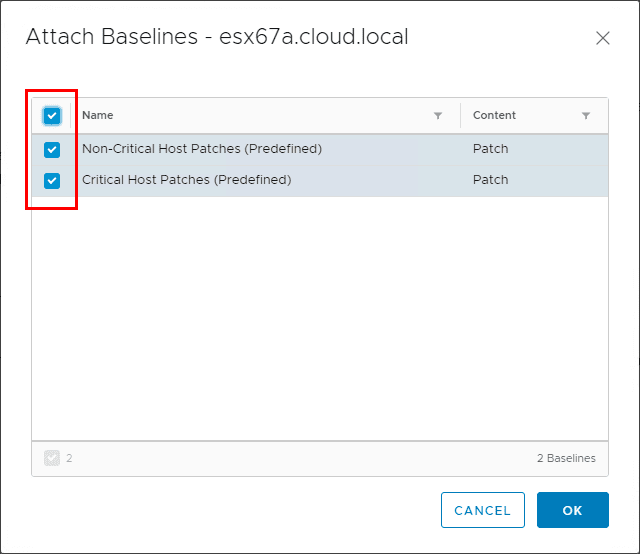
Task: Confirm with the OK button
Action: [x=572, y=510]
